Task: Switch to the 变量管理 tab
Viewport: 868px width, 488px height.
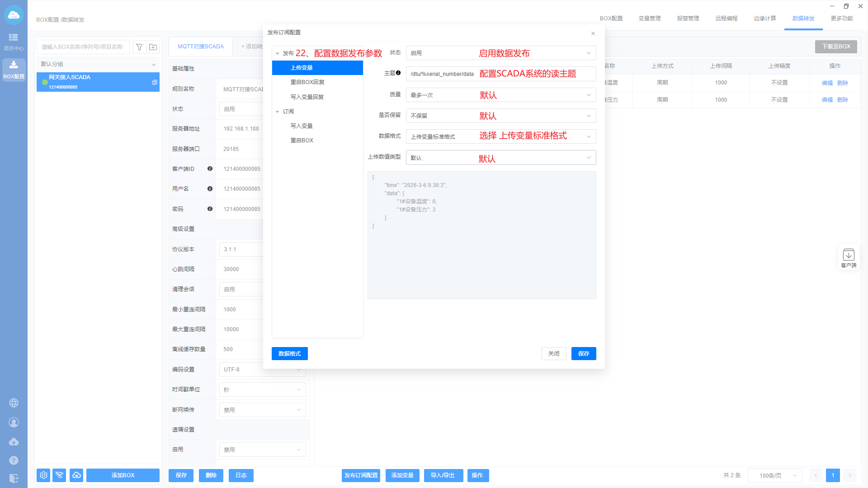Action: (x=649, y=19)
